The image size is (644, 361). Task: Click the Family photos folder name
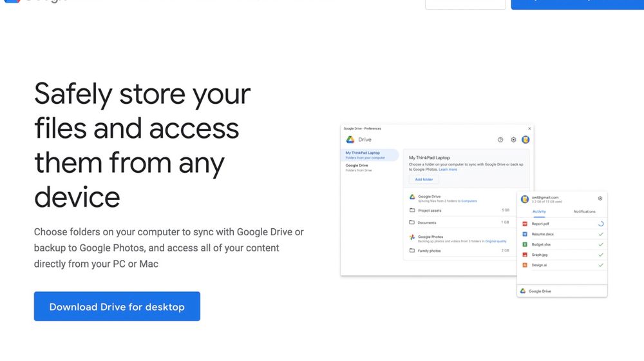(x=429, y=251)
